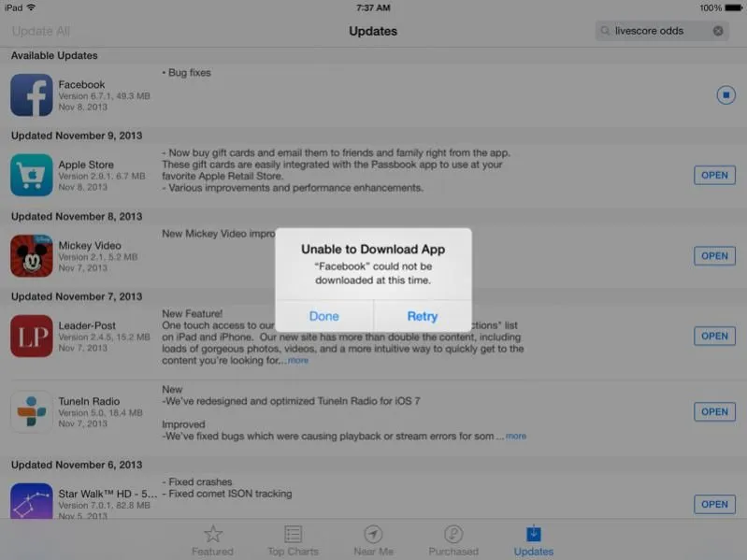Open the Apple Store app
Viewport: 747px width, 560px height.
coord(714,176)
